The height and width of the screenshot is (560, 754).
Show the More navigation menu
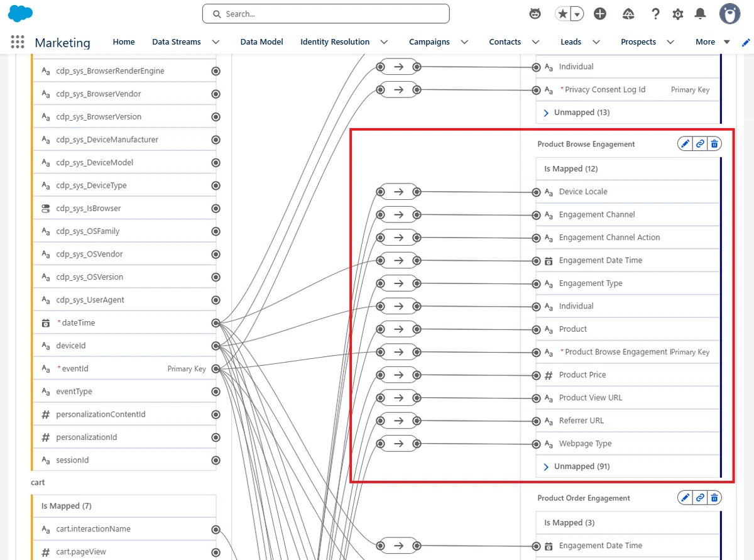pyautogui.click(x=712, y=42)
